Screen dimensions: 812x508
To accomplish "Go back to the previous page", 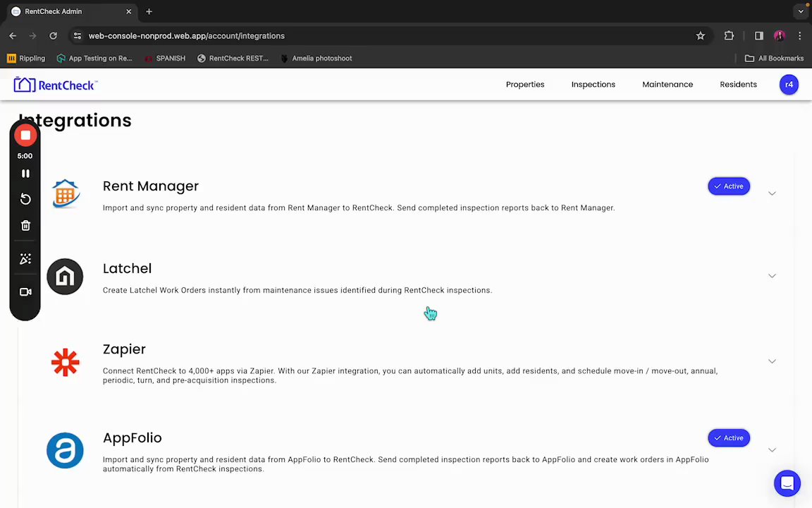I will [x=13, y=36].
